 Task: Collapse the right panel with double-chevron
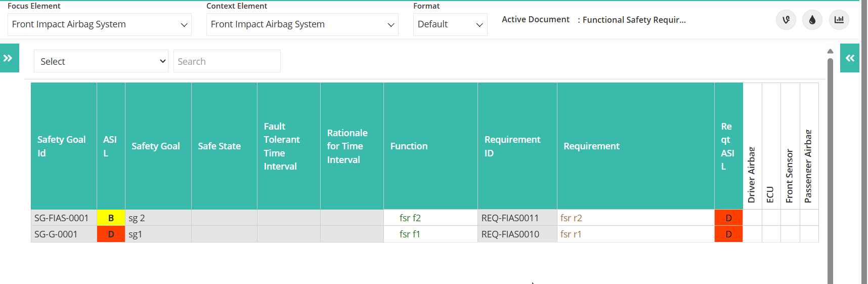click(x=850, y=58)
